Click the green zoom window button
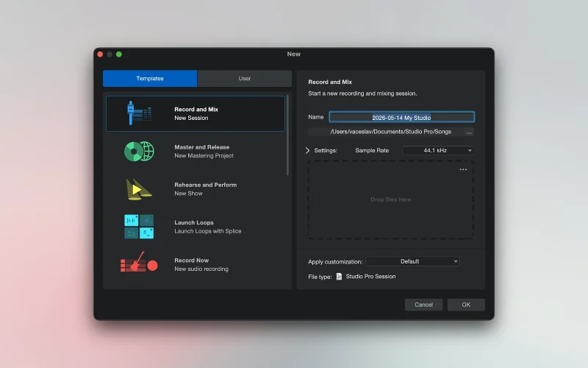The image size is (588, 368). pos(119,54)
